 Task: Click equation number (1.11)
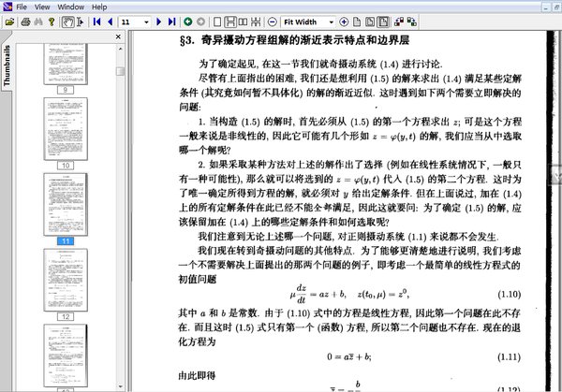[509, 357]
